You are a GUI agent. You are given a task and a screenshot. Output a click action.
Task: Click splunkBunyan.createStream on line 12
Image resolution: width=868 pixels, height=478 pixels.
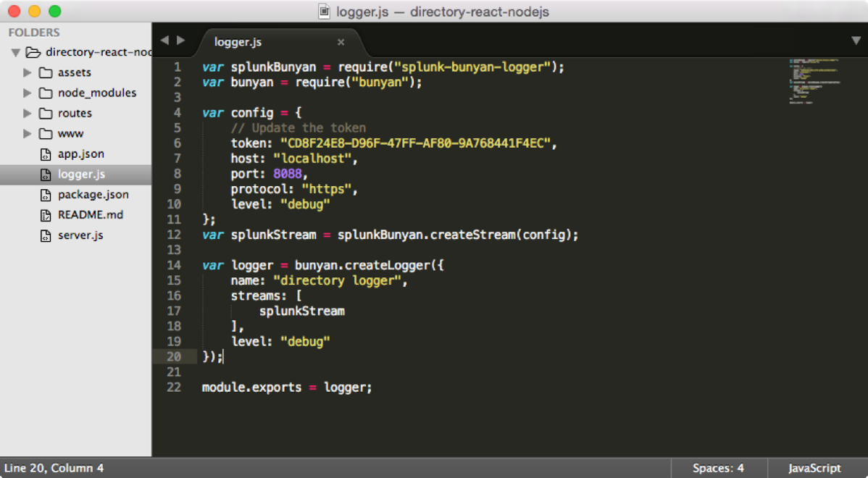426,235
